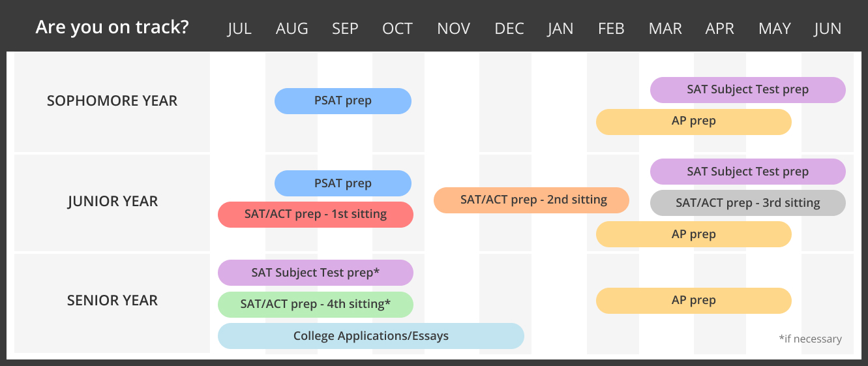Click the Senior Year AP prep bar
This screenshot has height=366, width=868.
coord(694,301)
